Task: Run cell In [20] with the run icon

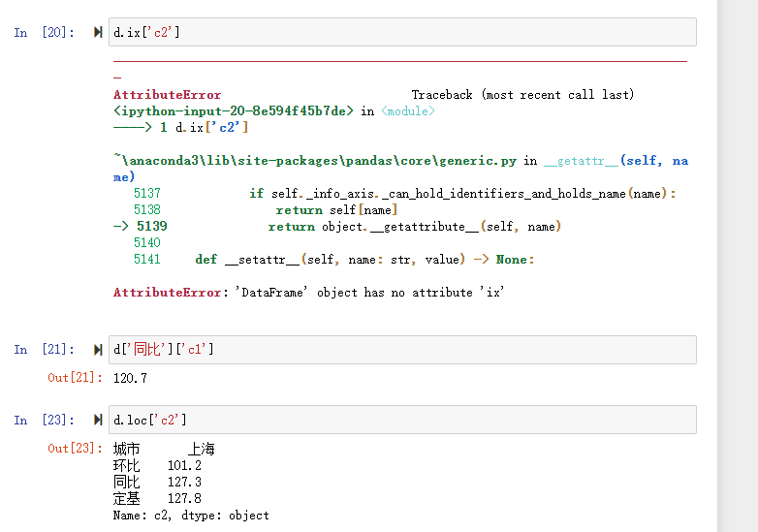Action: pyautogui.click(x=98, y=32)
